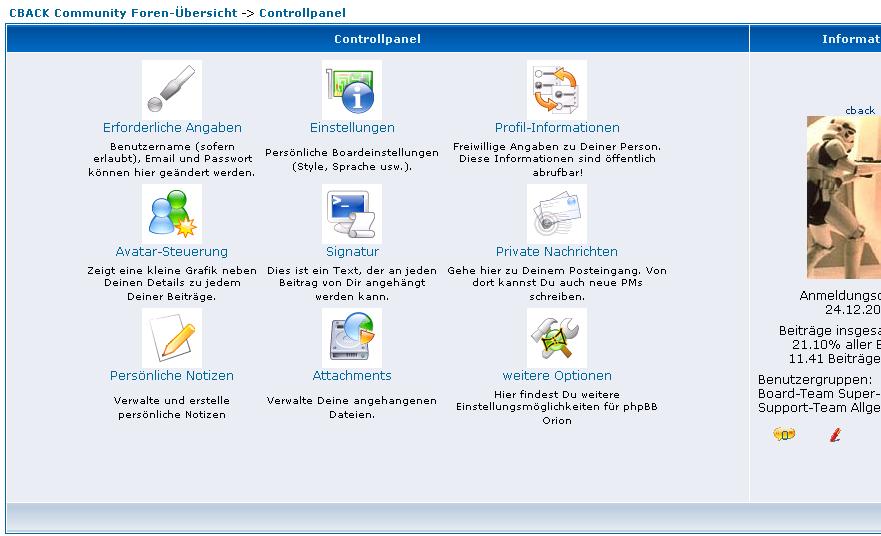Open the Avatar-Steuerung users icon
This screenshot has width=881, height=536.
coord(172,214)
